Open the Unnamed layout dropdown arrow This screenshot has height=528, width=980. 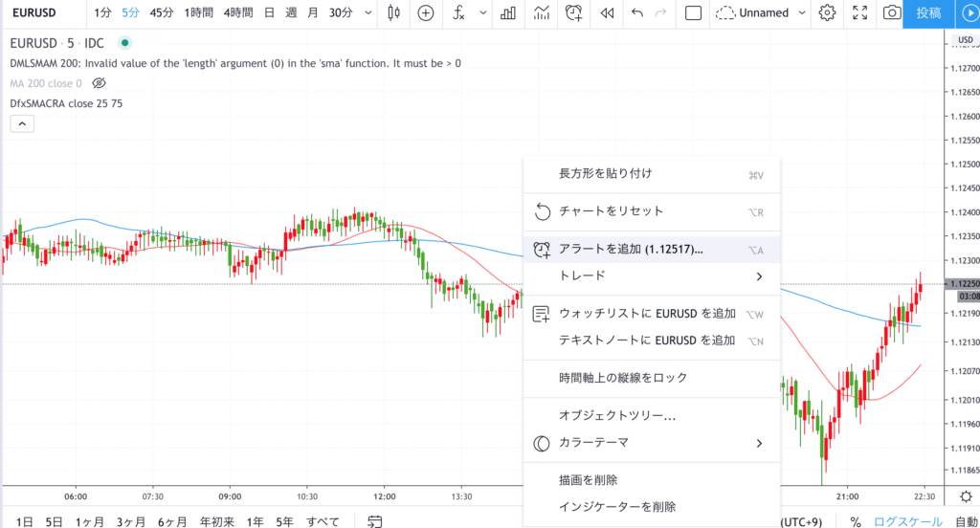802,13
